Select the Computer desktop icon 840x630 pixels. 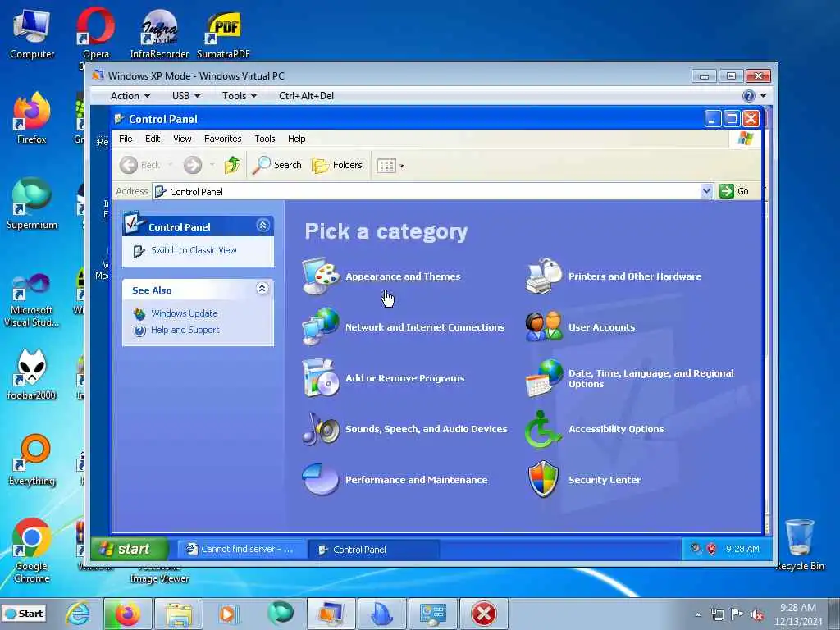tap(32, 33)
